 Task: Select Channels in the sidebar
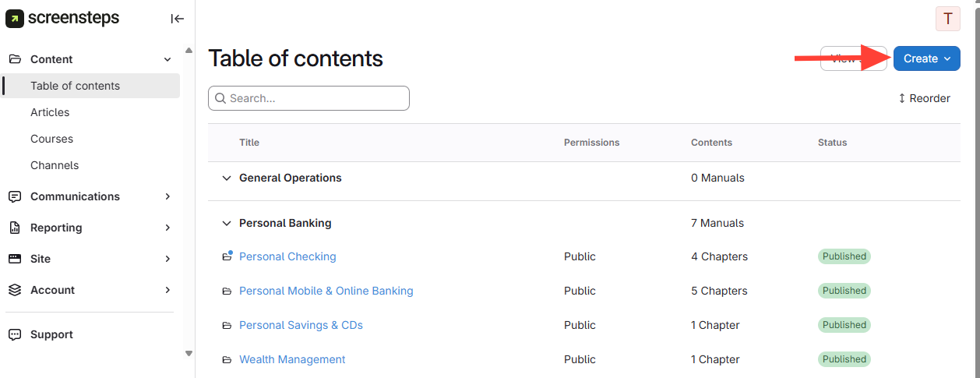(55, 165)
